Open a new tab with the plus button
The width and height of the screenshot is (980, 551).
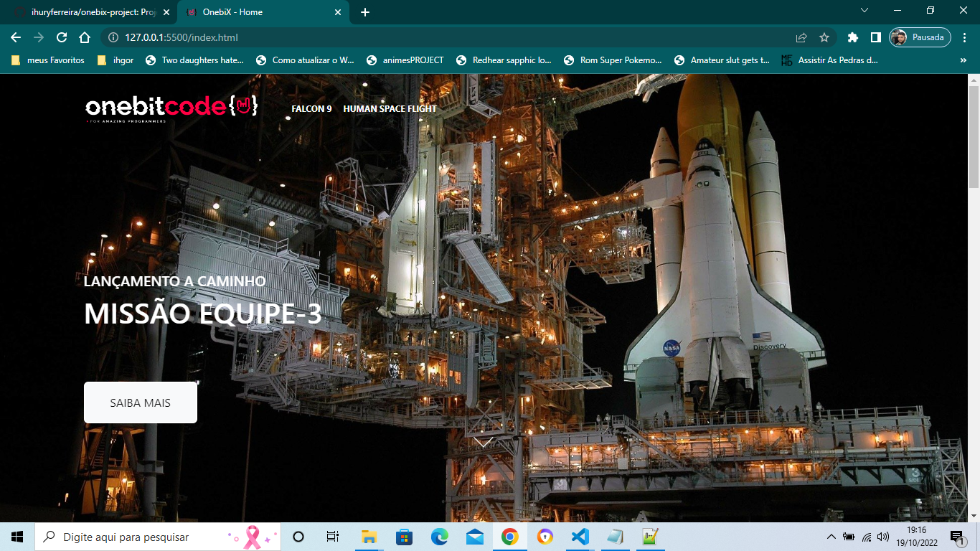pos(365,11)
